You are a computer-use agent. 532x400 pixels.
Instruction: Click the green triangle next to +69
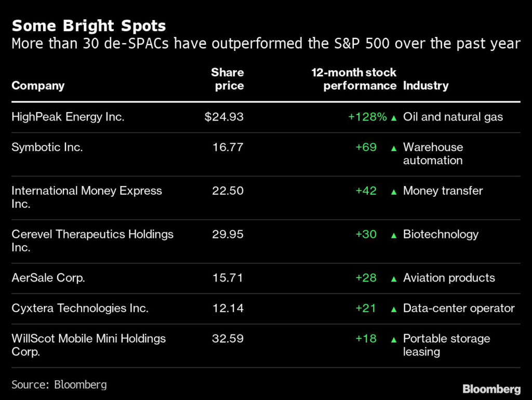click(x=394, y=148)
